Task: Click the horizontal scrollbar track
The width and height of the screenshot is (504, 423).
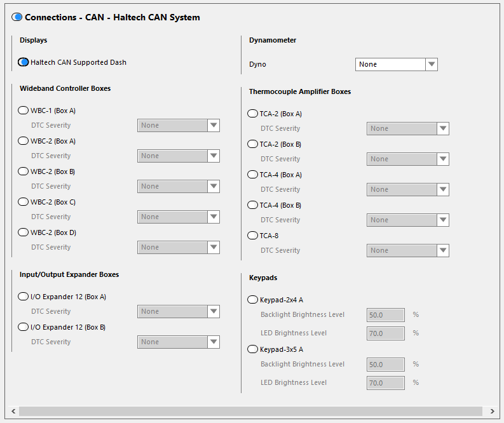Action: 250,411
